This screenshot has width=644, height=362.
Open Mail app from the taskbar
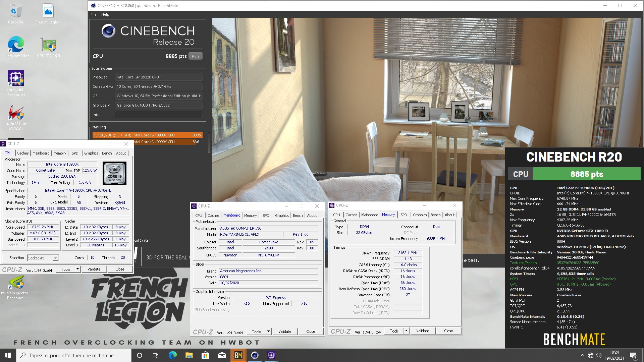point(222,355)
